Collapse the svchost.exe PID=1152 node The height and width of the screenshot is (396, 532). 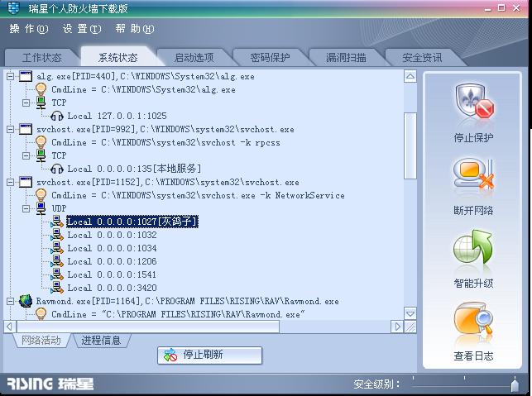point(11,182)
